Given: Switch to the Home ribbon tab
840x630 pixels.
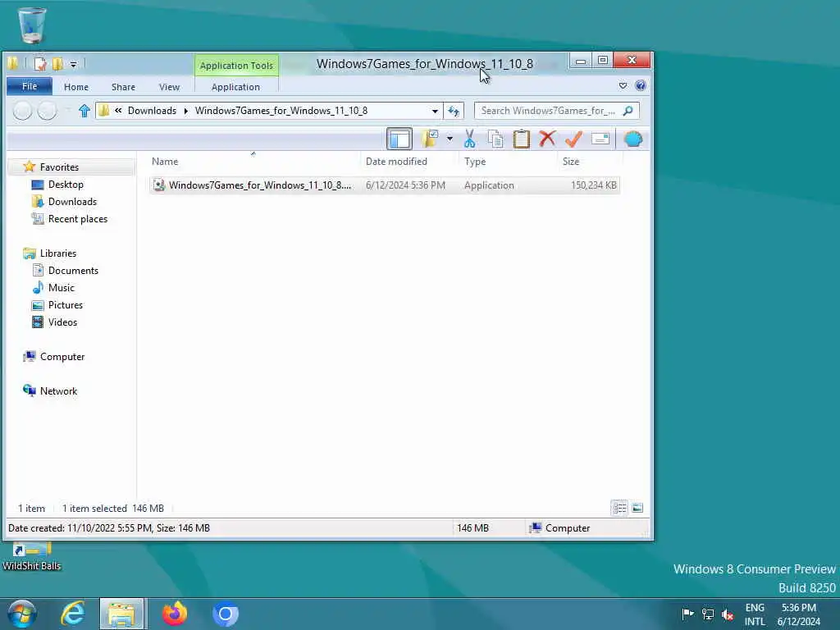Looking at the screenshot, I should pyautogui.click(x=76, y=87).
